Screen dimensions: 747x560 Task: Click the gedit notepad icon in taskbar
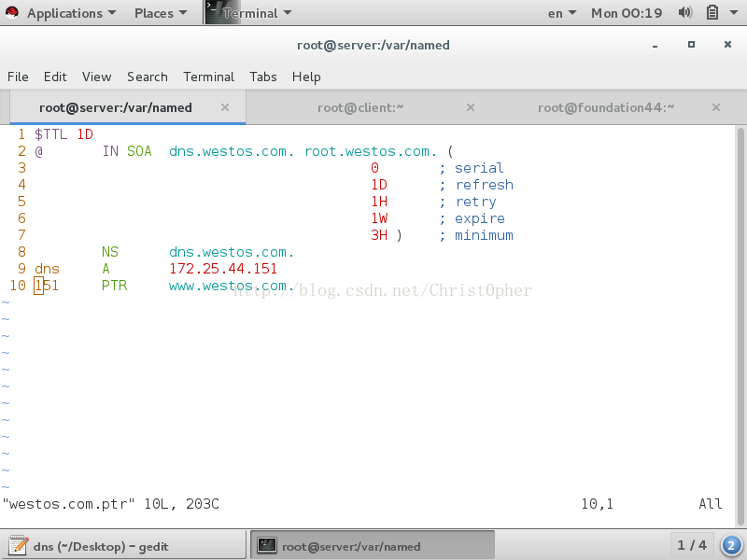18,546
